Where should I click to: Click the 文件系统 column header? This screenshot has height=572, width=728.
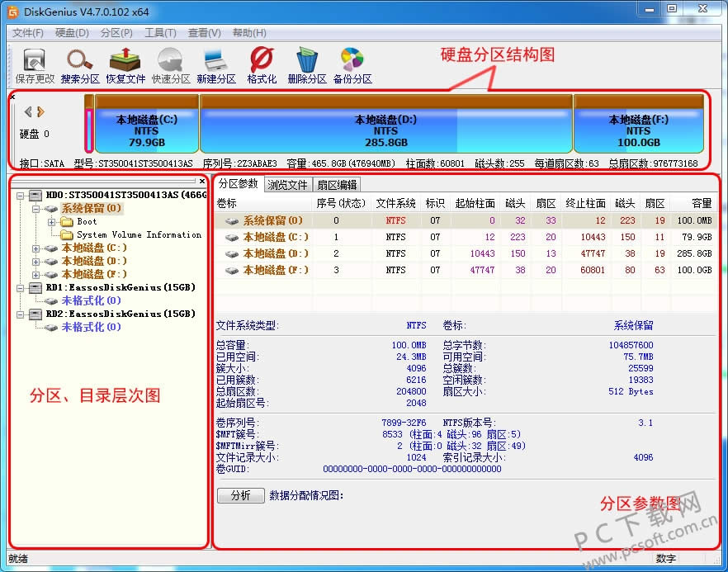[396, 203]
